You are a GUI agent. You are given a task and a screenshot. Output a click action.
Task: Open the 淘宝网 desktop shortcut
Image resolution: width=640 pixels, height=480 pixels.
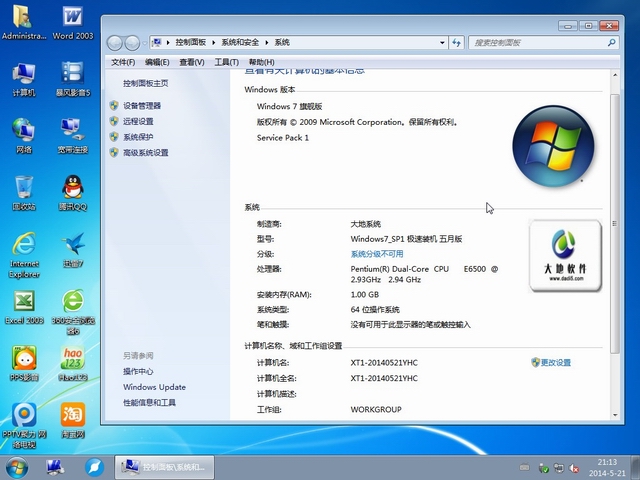(x=73, y=420)
